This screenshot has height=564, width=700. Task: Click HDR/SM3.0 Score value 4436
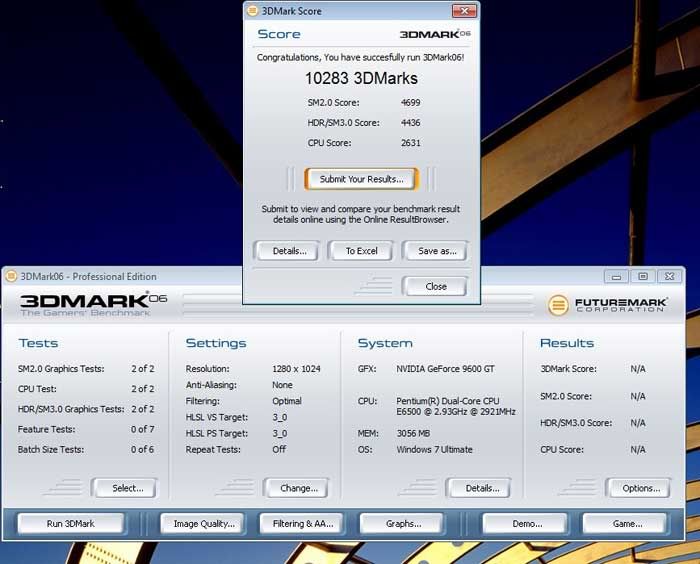point(410,123)
